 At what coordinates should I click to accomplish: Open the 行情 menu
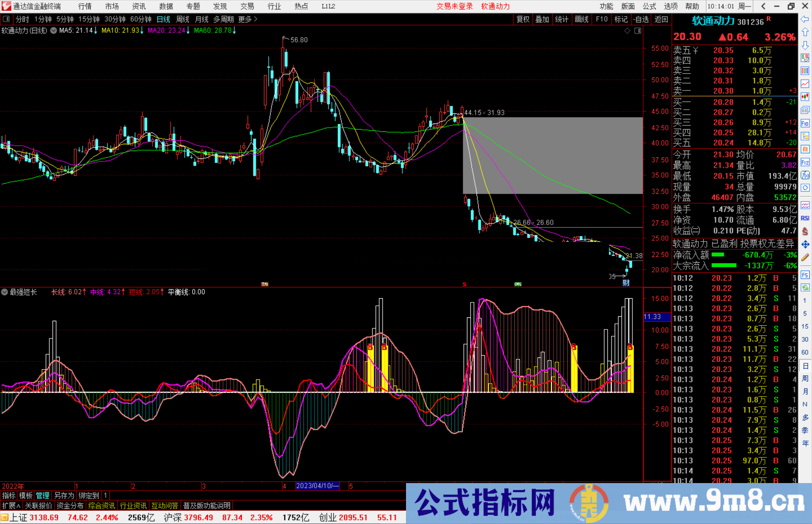85,6
